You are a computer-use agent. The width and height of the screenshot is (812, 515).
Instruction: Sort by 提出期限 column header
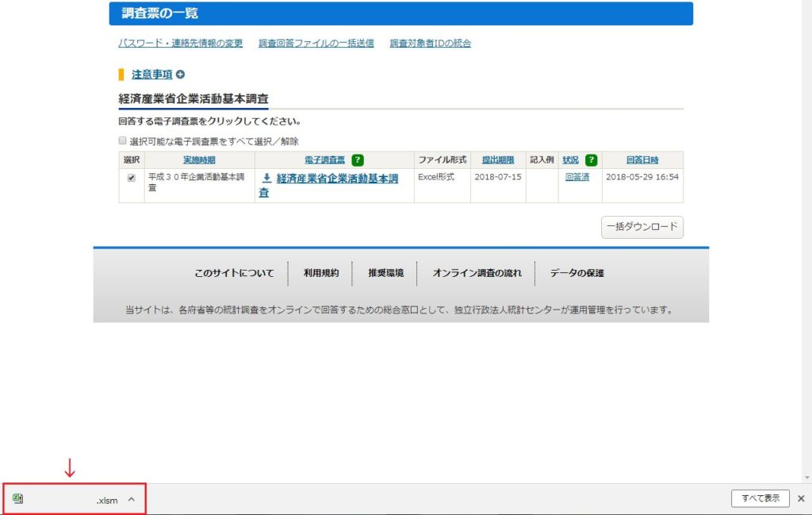(x=498, y=159)
